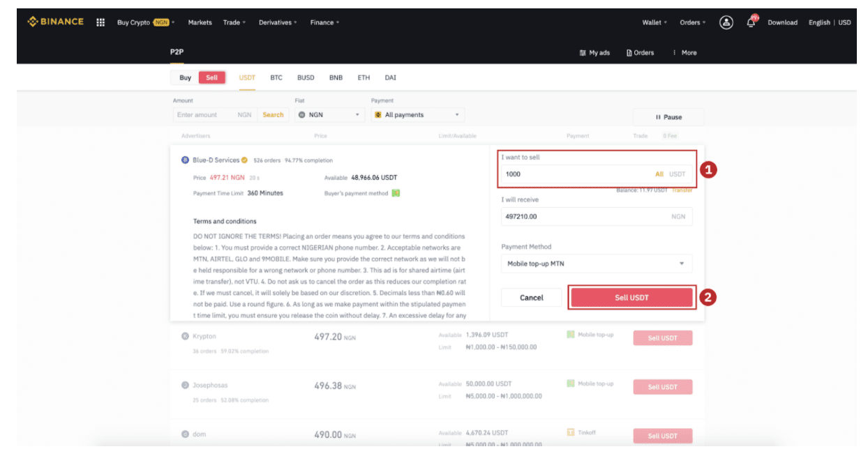Click the 48,966.06 USDT available amount
This screenshot has height=456, width=868.
tap(375, 178)
